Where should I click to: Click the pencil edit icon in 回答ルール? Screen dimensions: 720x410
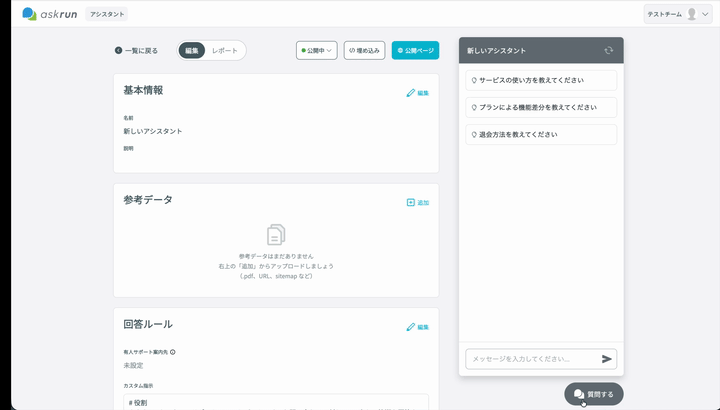[411, 327]
